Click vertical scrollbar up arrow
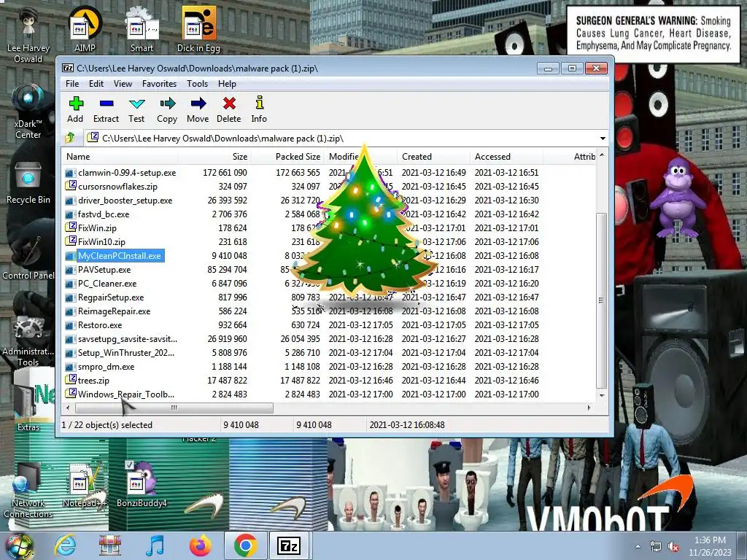This screenshot has height=560, width=747. [x=602, y=155]
